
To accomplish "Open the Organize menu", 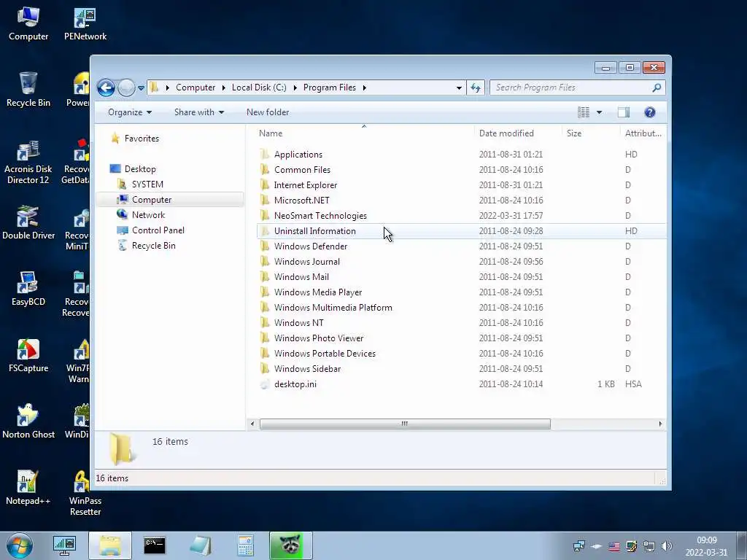I will click(130, 112).
